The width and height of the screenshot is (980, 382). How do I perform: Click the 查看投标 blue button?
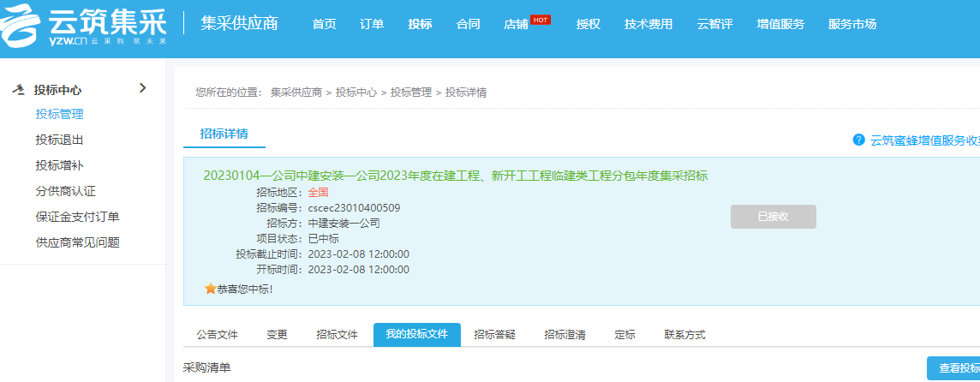(x=953, y=368)
